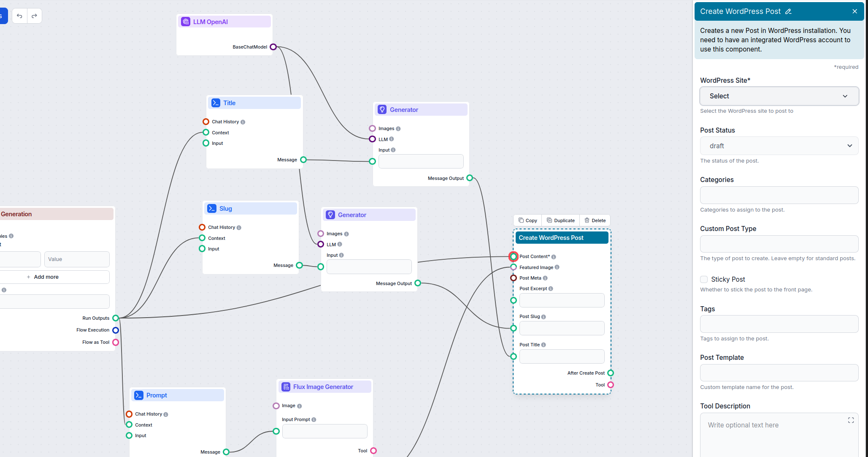Click the undo arrow icon

tap(19, 16)
